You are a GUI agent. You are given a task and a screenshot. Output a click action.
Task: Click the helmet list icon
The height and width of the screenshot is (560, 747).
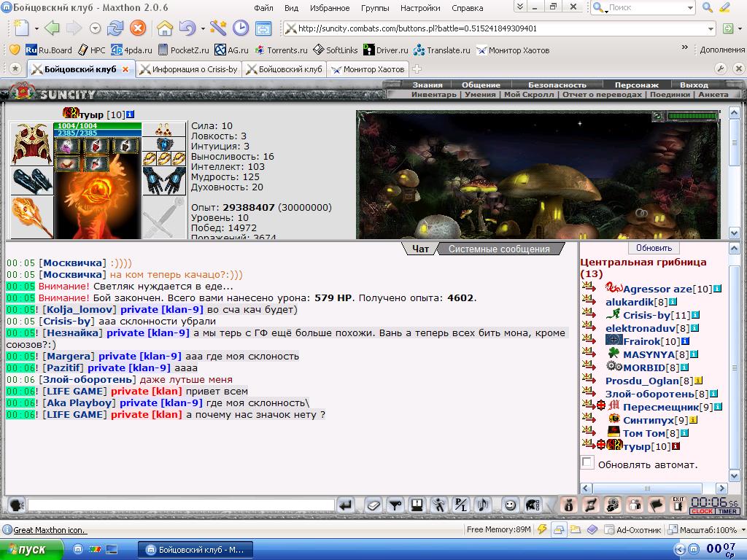532,505
